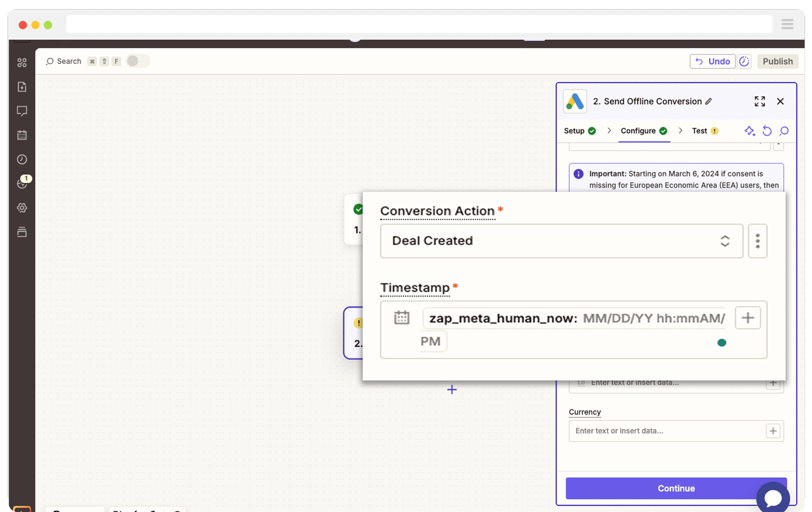Open the comments icon in sidebar
Image resolution: width=812 pixels, height=512 pixels.
[x=22, y=111]
